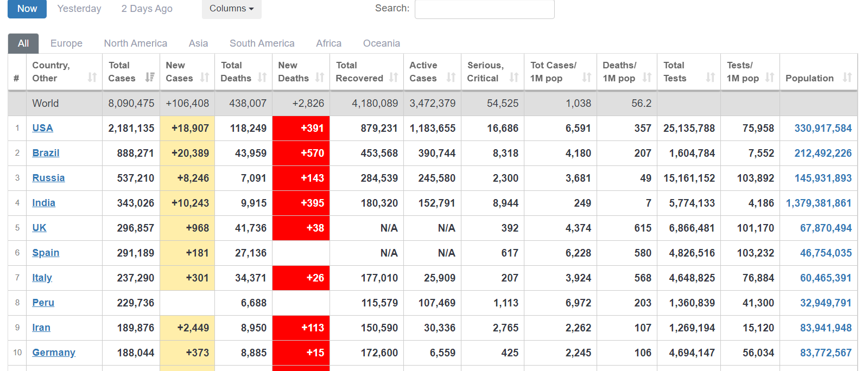Sort by Total Cases column arrows
Viewport: 868px width, 371px height.
(x=150, y=78)
